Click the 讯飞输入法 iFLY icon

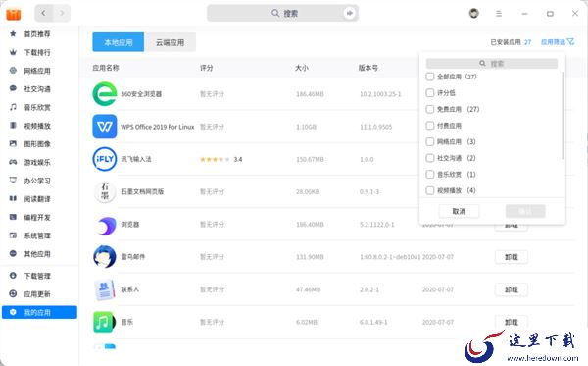[105, 159]
